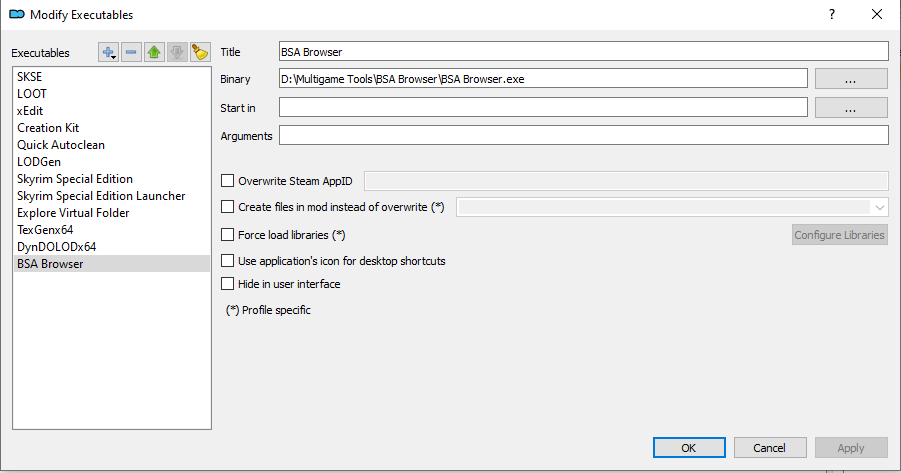
Task: Click the add executable plus icon
Action: tap(108, 53)
